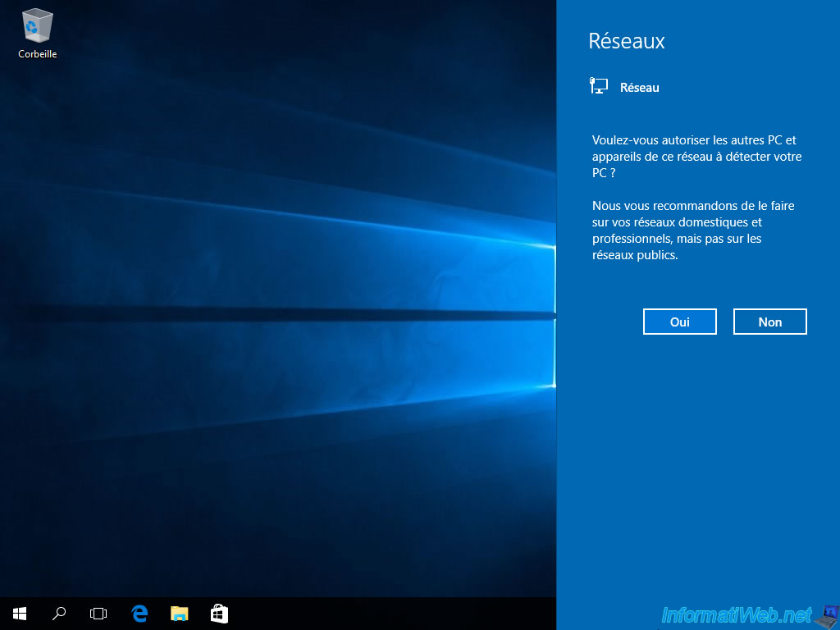Choose Non to refuse network discovery
The width and height of the screenshot is (840, 630).
point(769,322)
